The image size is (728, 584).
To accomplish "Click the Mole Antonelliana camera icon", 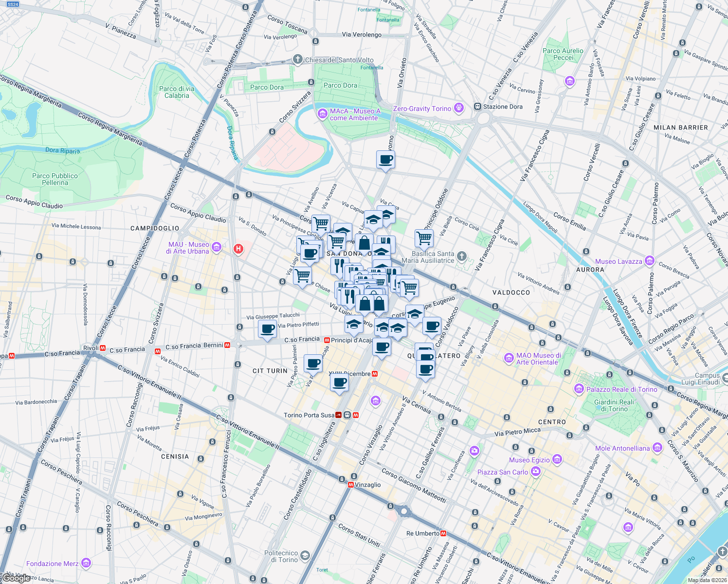I will [x=657, y=448].
